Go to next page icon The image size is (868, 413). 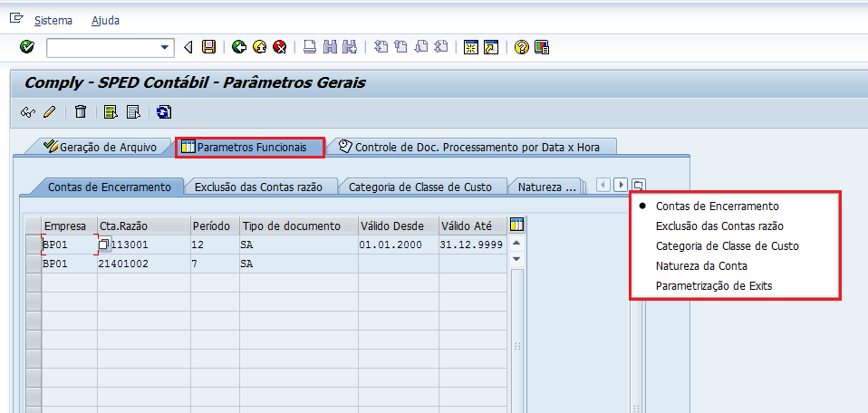(x=420, y=47)
